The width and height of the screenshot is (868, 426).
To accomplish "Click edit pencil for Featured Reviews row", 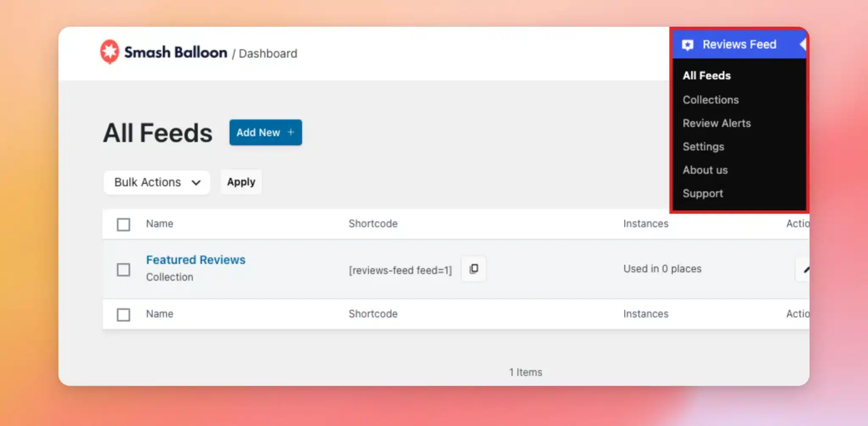I will pyautogui.click(x=803, y=269).
